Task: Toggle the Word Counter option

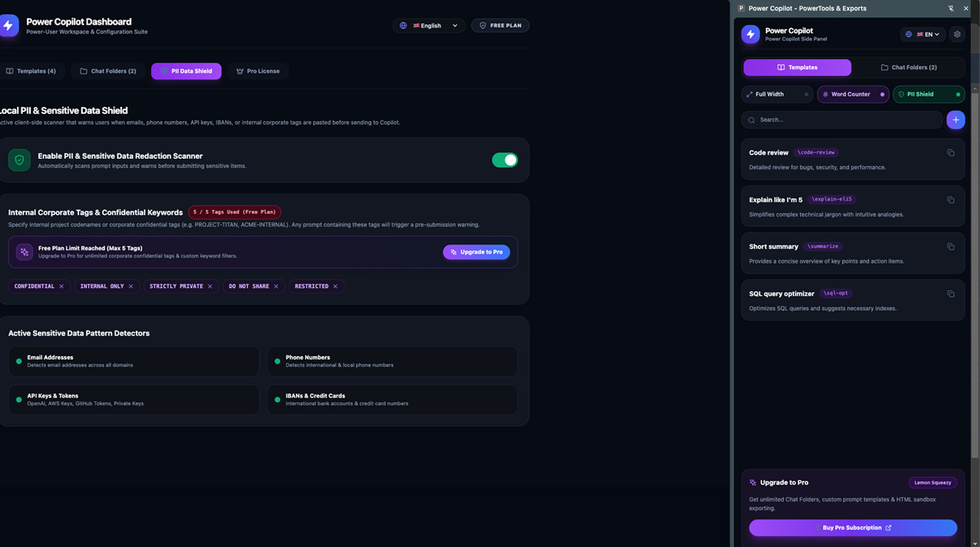Action: click(853, 94)
